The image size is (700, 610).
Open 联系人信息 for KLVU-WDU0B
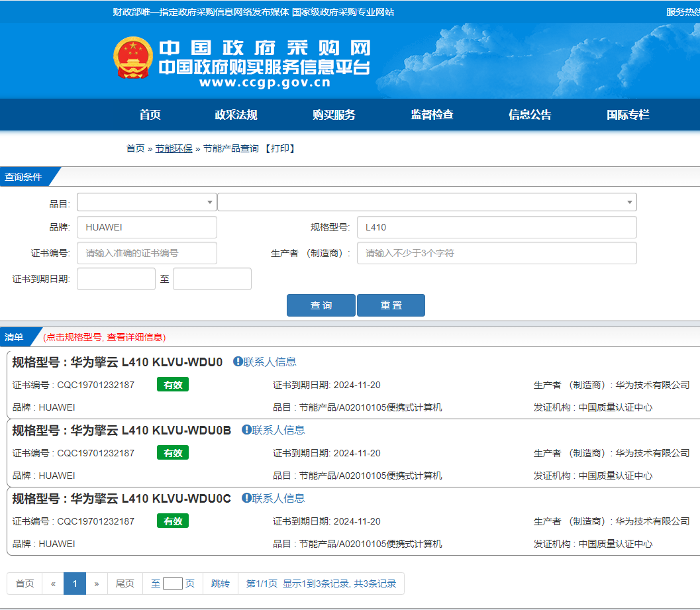(x=278, y=430)
